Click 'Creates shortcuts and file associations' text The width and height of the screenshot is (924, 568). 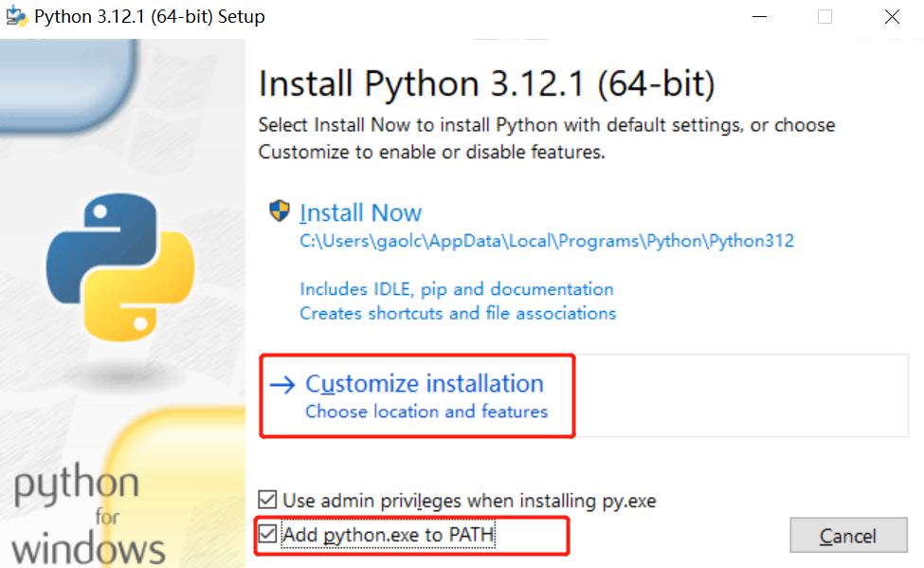pos(458,313)
